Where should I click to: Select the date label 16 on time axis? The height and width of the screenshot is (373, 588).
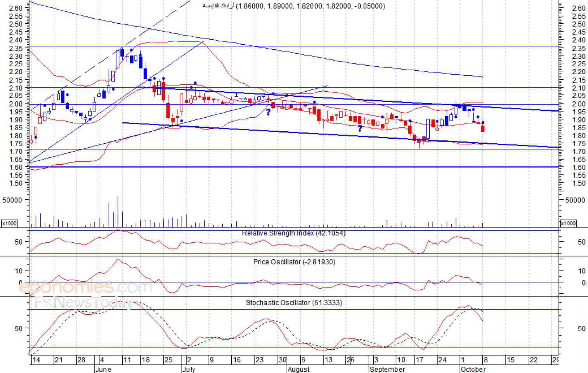[237, 360]
